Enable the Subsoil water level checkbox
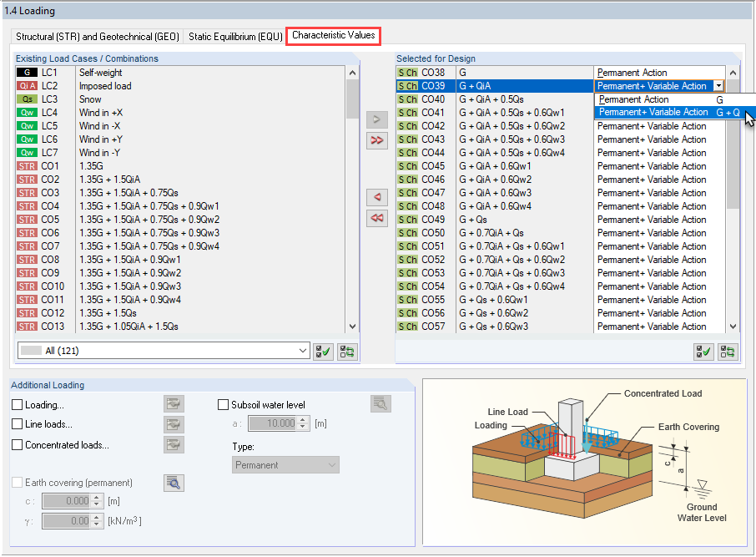 click(223, 404)
